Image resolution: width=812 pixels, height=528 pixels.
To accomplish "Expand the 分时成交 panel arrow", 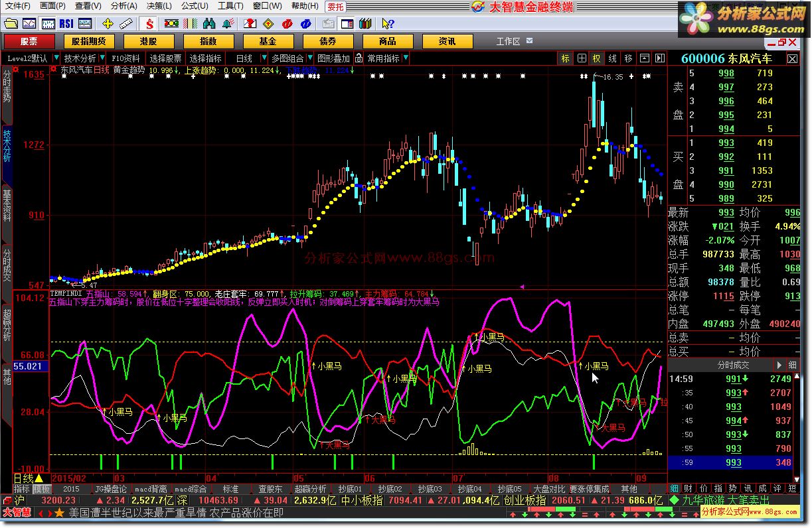I will 779,365.
